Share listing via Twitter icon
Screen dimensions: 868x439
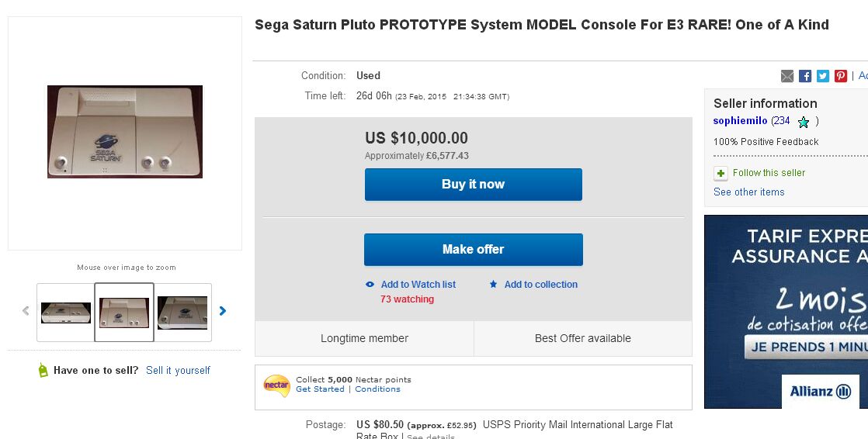(x=823, y=76)
